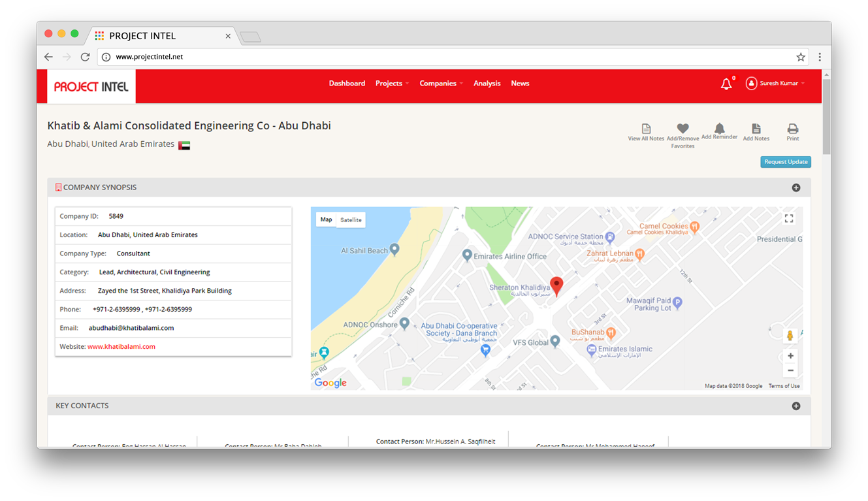Expand the Company Synopsis section
The image size is (868, 501).
coord(796,188)
